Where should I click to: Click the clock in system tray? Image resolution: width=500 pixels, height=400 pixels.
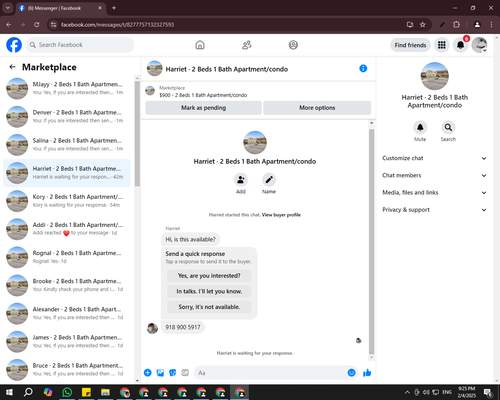(467, 392)
